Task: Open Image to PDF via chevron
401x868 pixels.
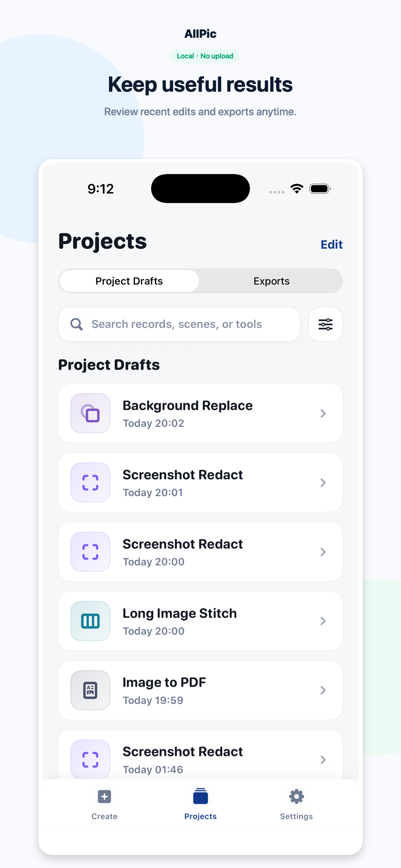Action: (323, 690)
